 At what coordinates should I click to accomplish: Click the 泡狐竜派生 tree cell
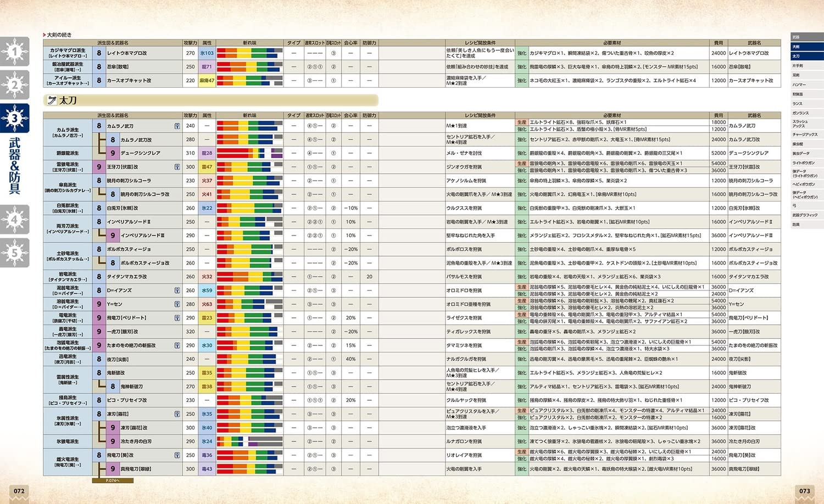coord(68,345)
